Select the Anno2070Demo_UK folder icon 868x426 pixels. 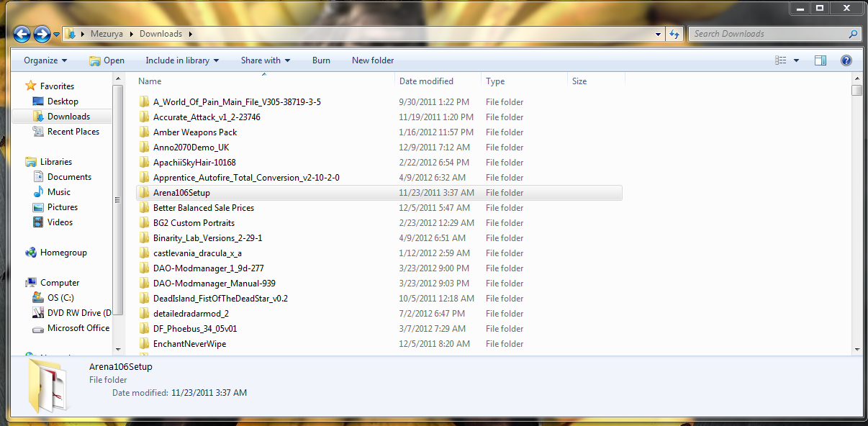(145, 147)
